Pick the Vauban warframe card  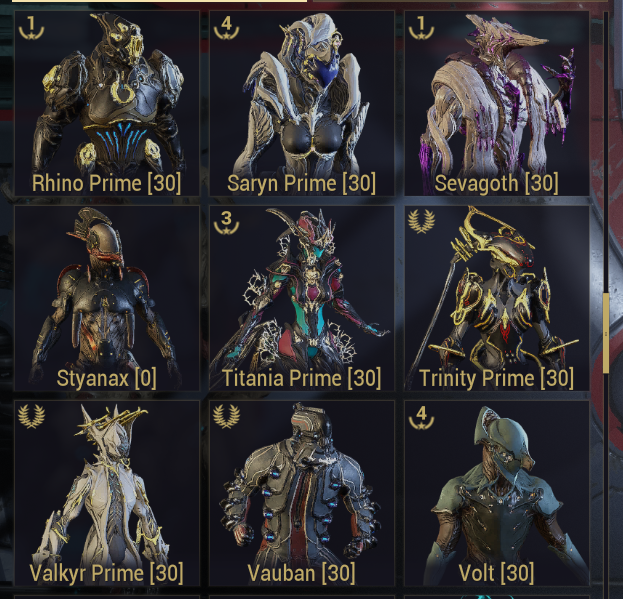(302, 493)
